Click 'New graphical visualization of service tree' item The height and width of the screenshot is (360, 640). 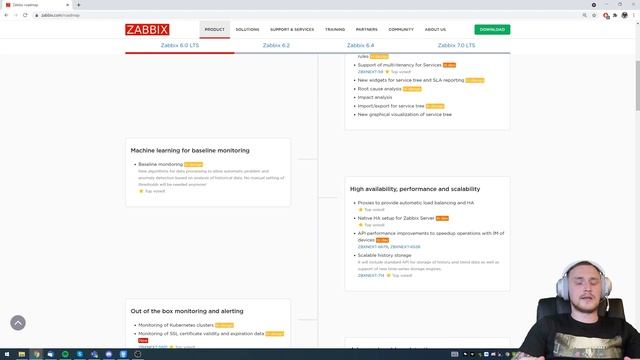(x=404, y=114)
